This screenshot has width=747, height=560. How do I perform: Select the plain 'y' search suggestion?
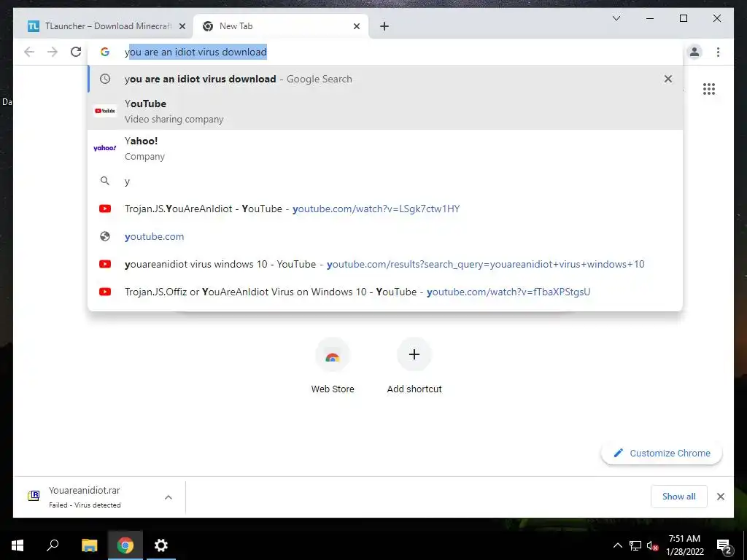click(385, 182)
